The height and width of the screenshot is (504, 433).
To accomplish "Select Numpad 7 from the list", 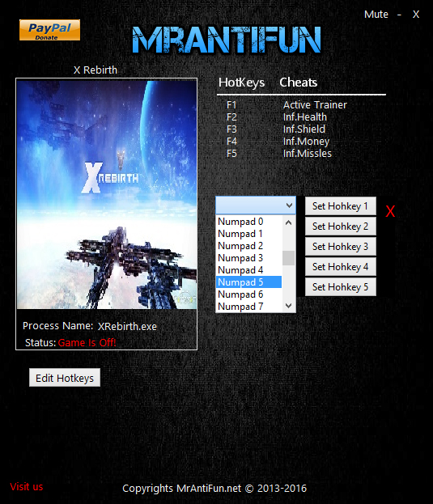I will point(249,307).
